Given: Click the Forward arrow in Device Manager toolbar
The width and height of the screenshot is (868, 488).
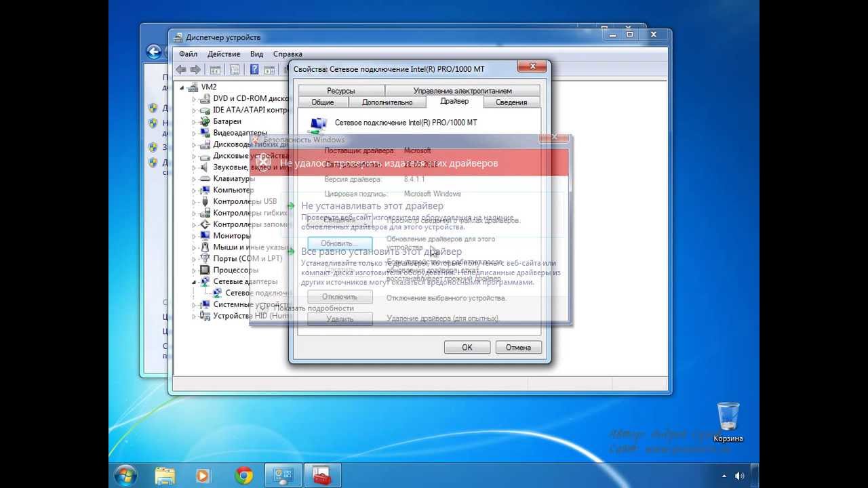Looking at the screenshot, I should (195, 69).
